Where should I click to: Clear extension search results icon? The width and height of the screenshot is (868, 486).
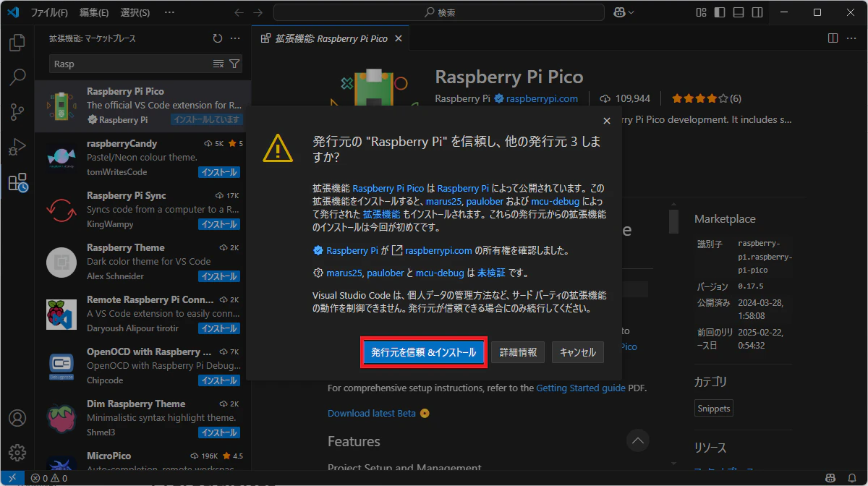click(218, 64)
